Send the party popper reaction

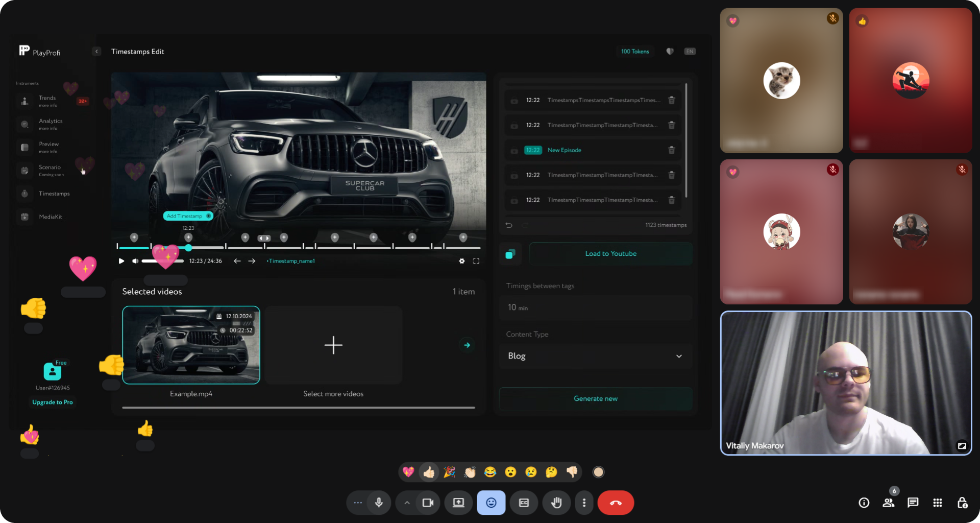click(x=450, y=472)
